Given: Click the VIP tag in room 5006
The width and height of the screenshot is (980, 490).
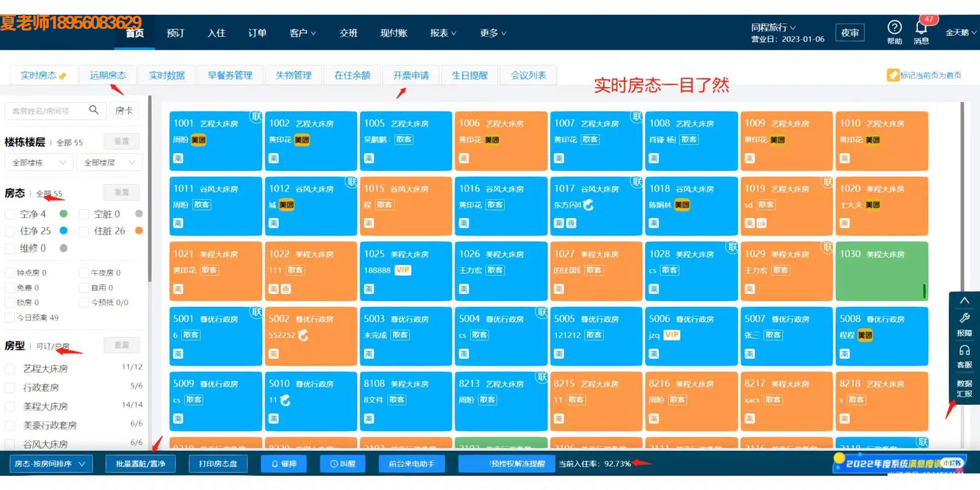Looking at the screenshot, I should coord(671,334).
